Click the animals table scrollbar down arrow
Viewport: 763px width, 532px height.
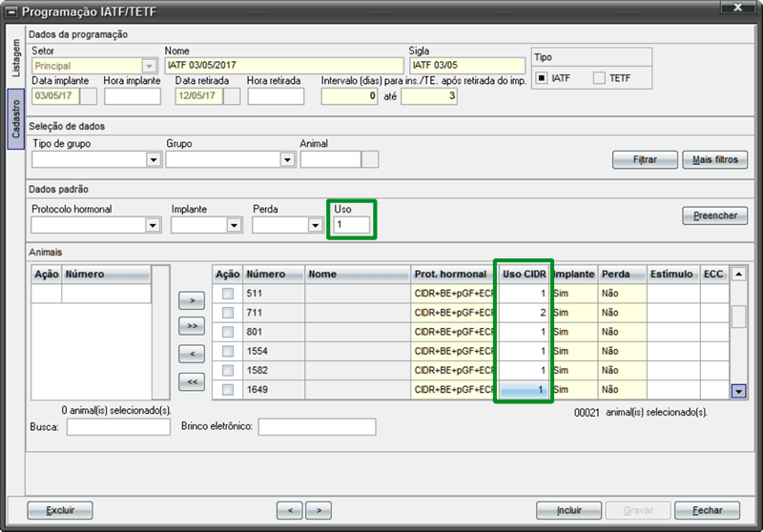pyautogui.click(x=738, y=391)
